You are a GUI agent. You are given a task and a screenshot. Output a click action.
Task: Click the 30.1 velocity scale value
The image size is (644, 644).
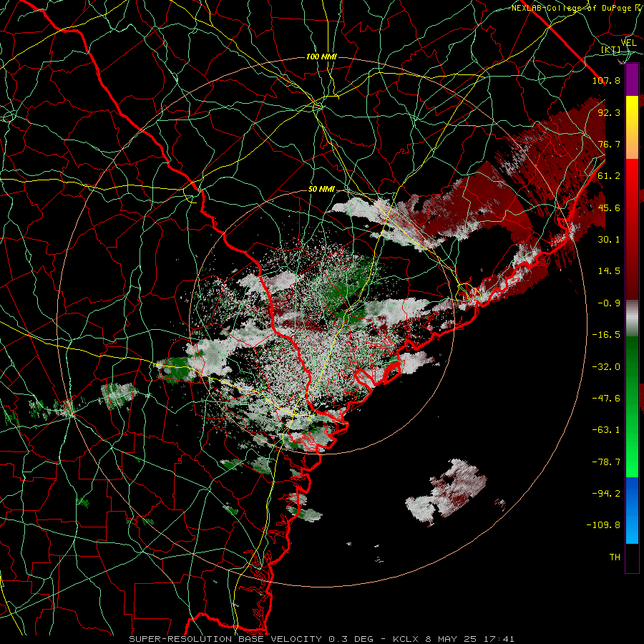[609, 240]
